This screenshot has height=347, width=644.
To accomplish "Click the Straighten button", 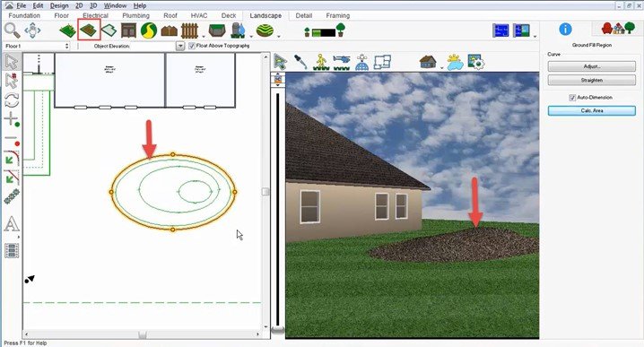I will click(591, 81).
